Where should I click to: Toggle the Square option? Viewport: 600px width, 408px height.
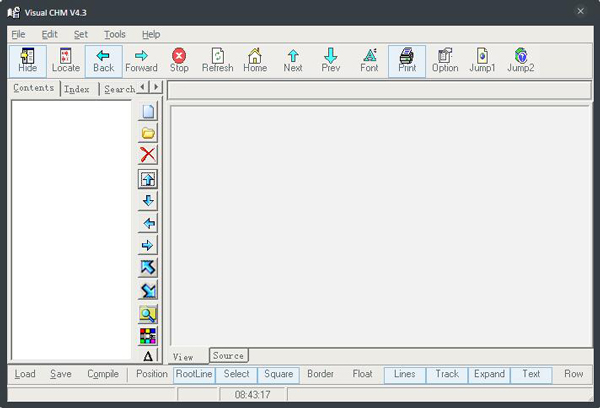tap(279, 375)
